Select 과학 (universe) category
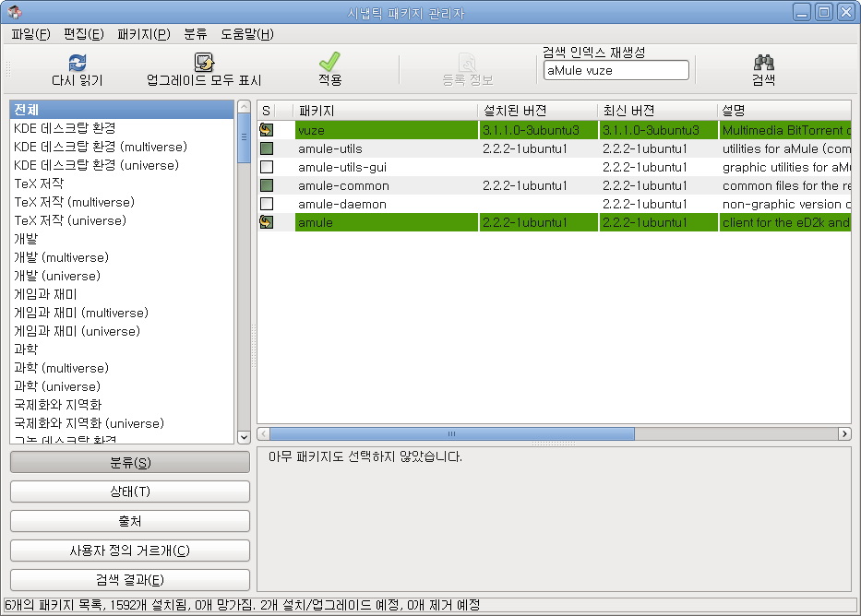The image size is (861, 616). pyautogui.click(x=122, y=386)
